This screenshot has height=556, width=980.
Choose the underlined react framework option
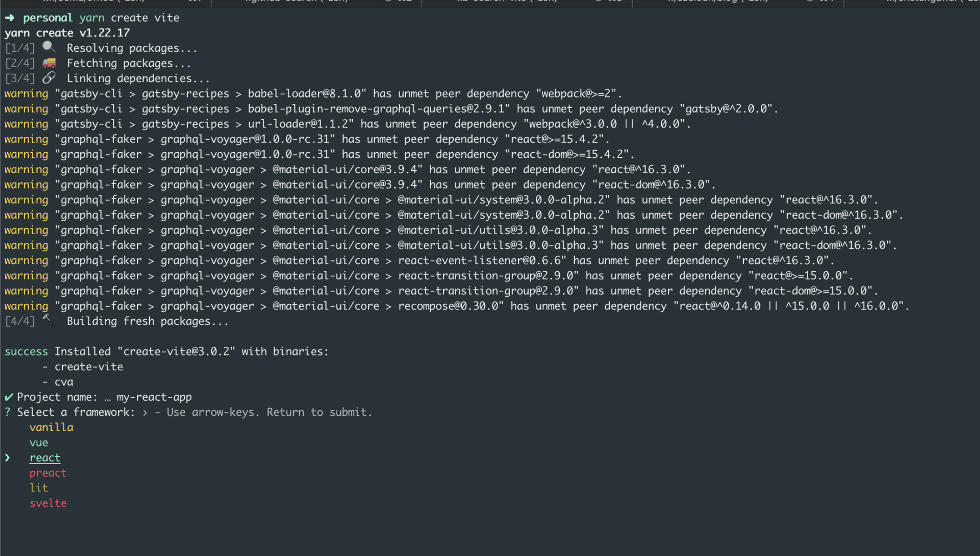(45, 458)
